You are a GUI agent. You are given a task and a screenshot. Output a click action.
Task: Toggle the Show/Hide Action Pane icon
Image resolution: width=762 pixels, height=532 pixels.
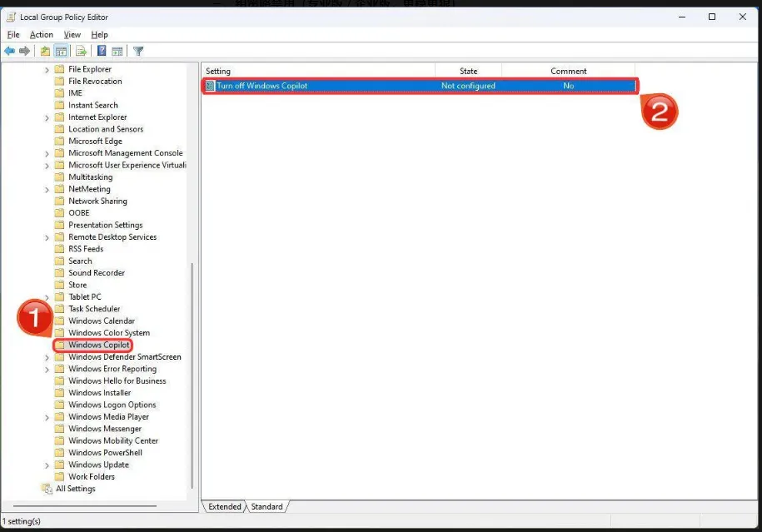point(117,51)
